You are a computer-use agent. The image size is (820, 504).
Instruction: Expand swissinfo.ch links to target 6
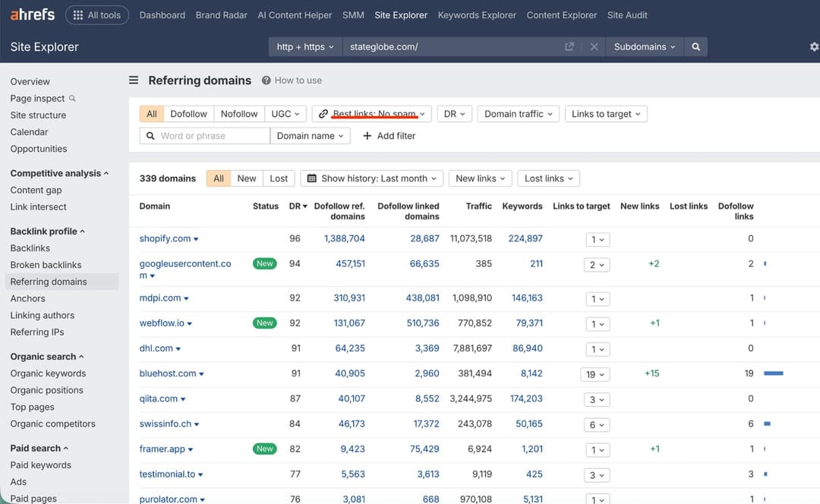[x=597, y=424]
